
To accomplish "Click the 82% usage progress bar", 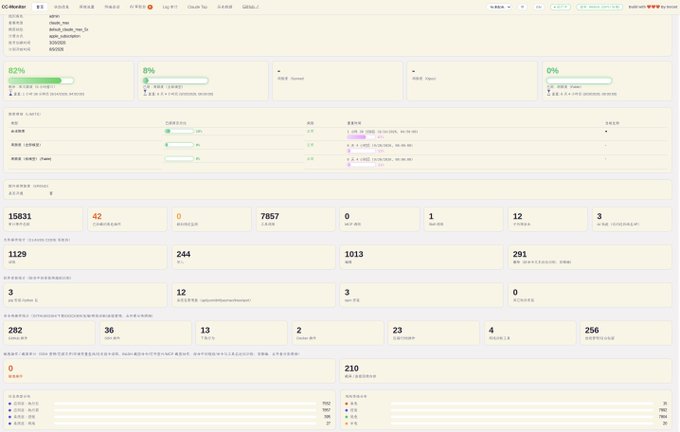I will pos(41,81).
